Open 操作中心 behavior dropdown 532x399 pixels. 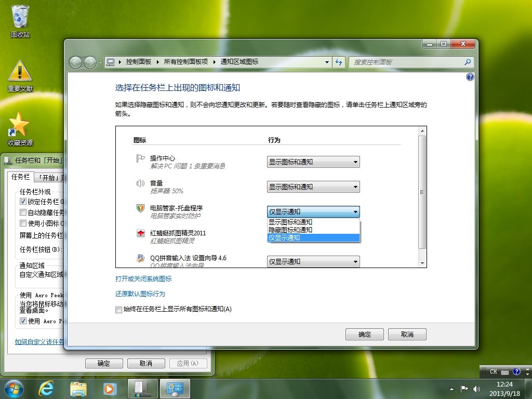313,162
